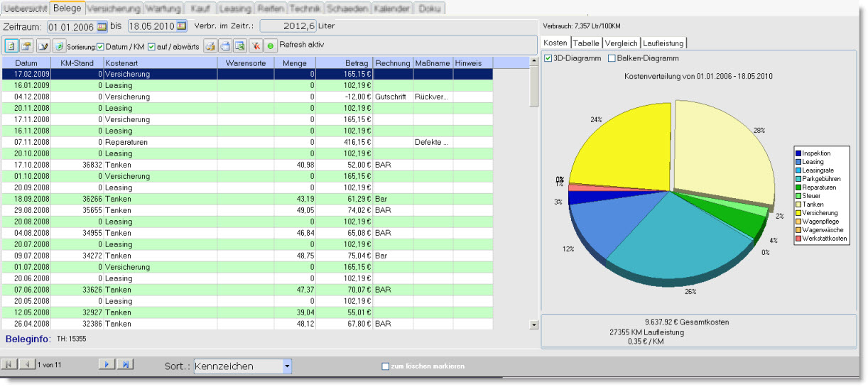Open the Sort Kennzeichen dropdown
This screenshot has height=387, width=868.
click(x=287, y=366)
